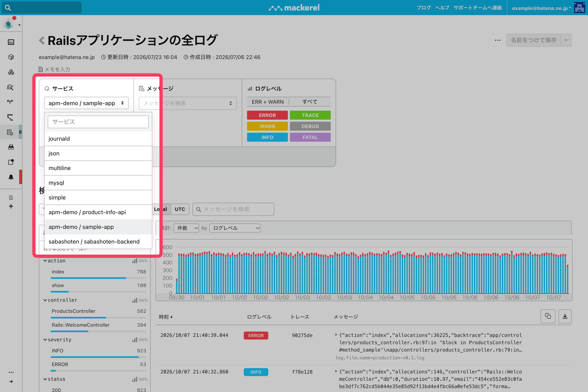Open the hosts cube icon in sidebar

11,57
